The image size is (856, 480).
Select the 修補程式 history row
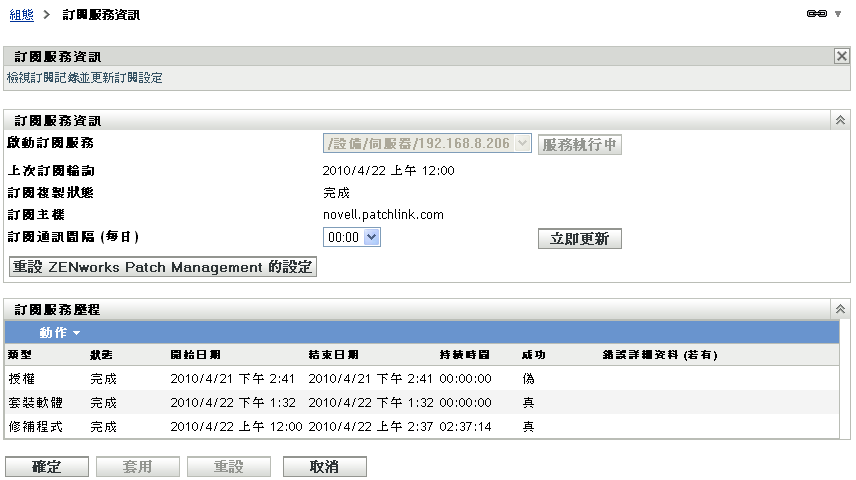(421, 426)
